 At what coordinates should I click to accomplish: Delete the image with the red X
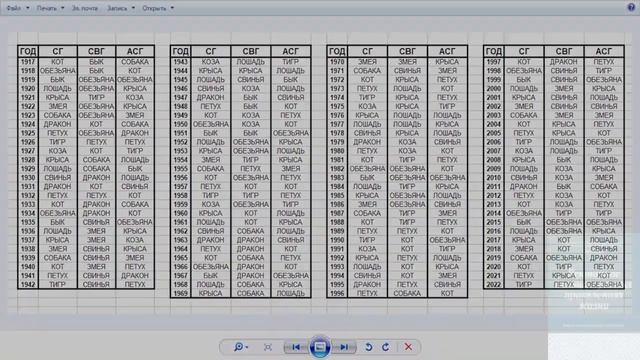[x=408, y=347]
